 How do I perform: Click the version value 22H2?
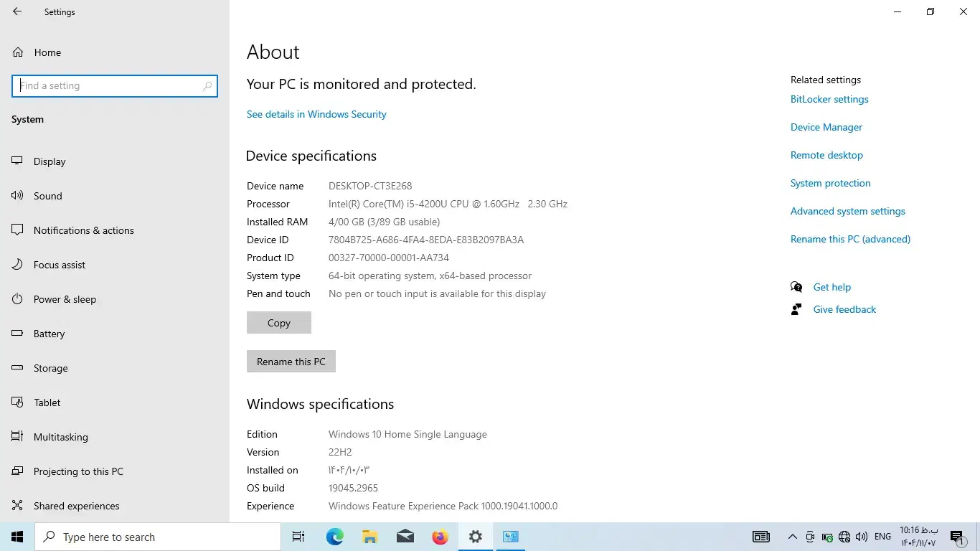tap(340, 452)
